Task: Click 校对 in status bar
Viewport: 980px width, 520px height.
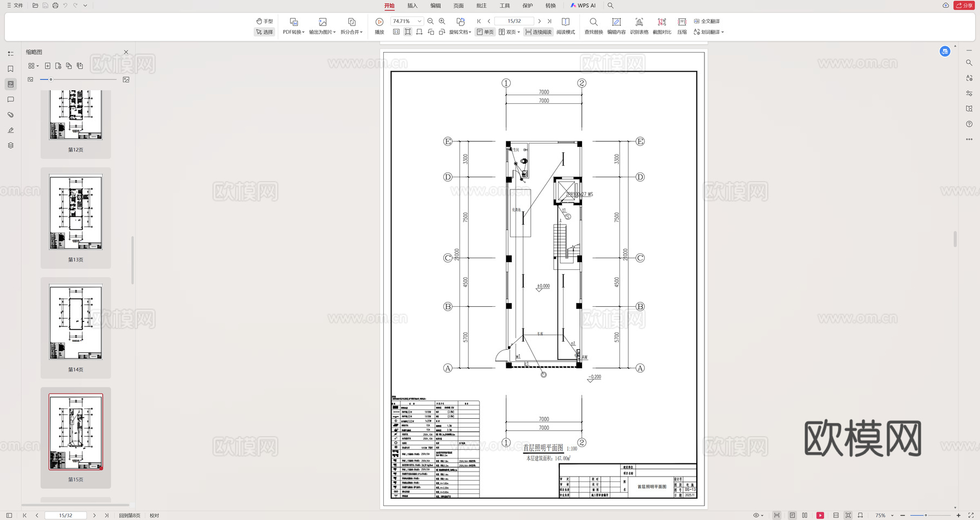Action: pos(155,516)
